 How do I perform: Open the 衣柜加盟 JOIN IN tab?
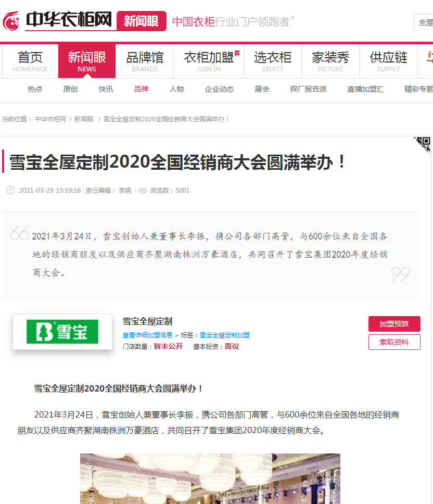click(209, 61)
